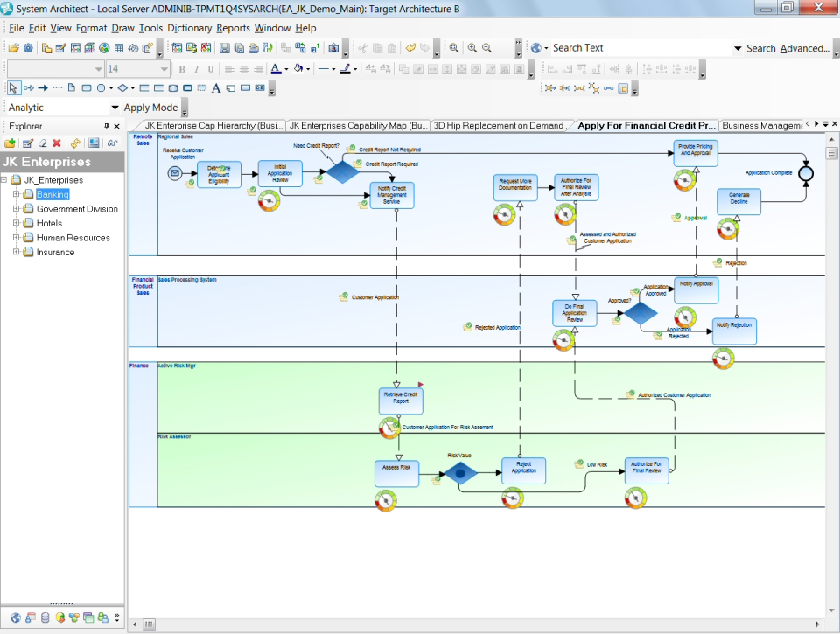The height and width of the screenshot is (634, 840).
Task: Select the text (A) drawing tool
Action: click(x=217, y=87)
